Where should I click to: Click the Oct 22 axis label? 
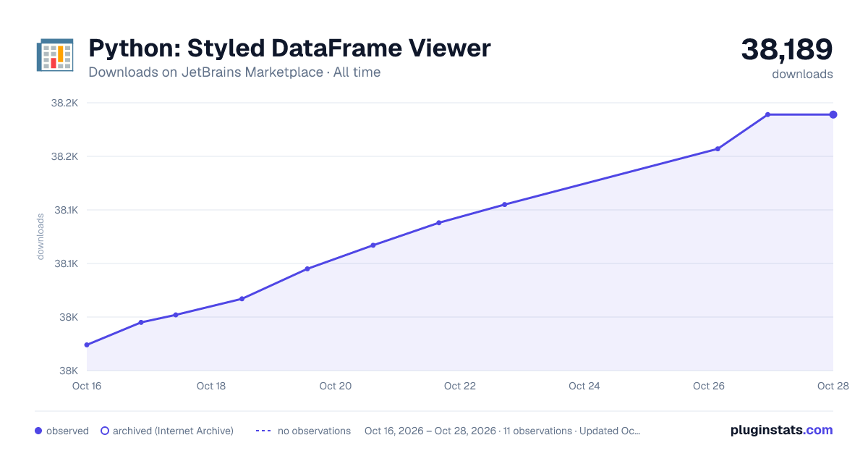point(460,386)
